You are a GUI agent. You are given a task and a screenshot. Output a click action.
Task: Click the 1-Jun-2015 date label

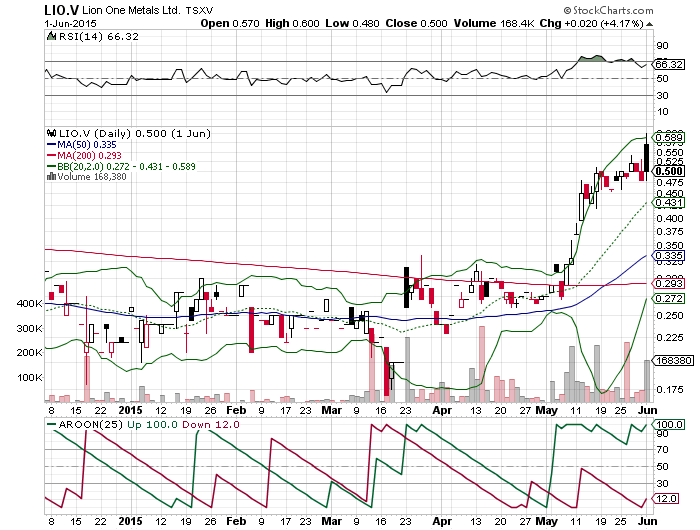tap(71, 24)
